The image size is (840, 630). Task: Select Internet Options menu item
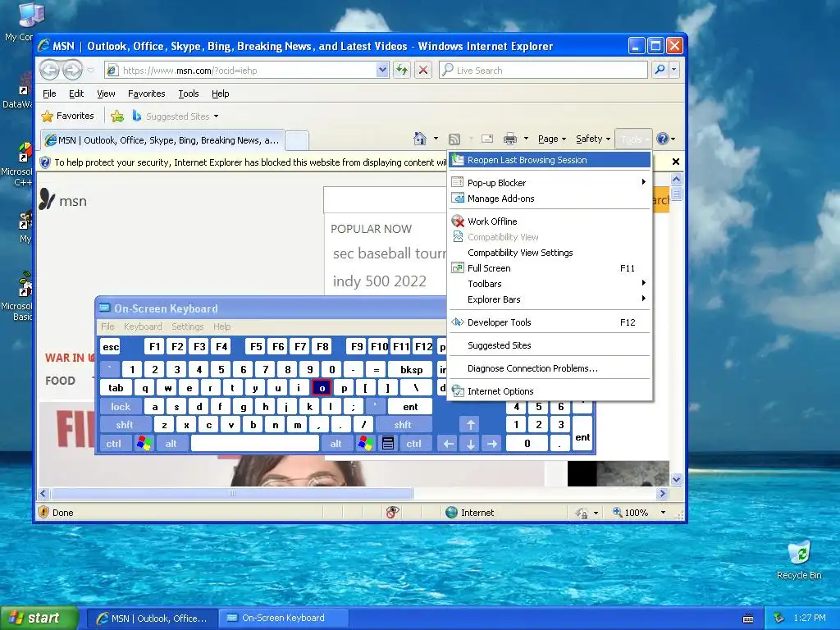point(550,391)
